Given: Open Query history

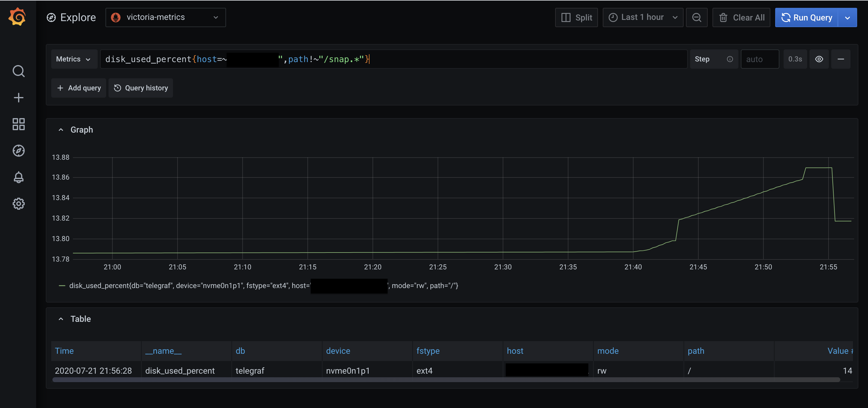Looking at the screenshot, I should pos(140,88).
